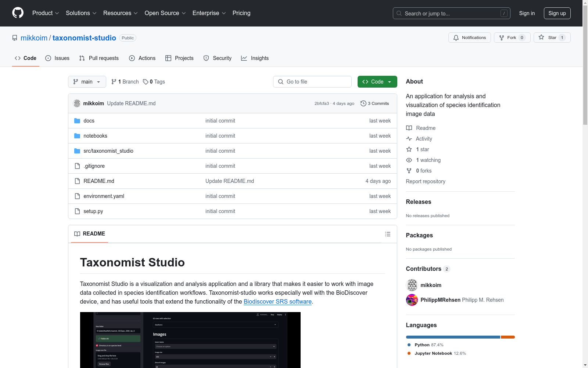This screenshot has width=588, height=368.
Task: Click the docs folder icon
Action: (x=77, y=121)
